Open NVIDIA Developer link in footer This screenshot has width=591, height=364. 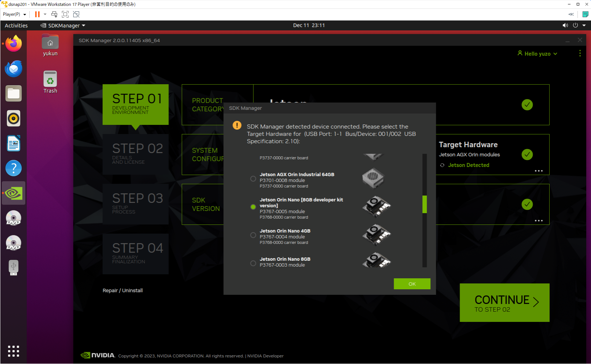coord(265,356)
